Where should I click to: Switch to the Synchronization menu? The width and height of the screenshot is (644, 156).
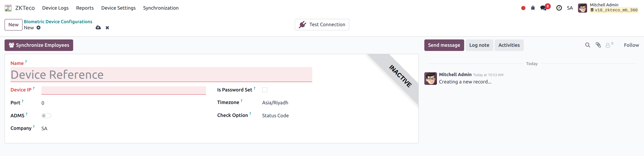161,8
